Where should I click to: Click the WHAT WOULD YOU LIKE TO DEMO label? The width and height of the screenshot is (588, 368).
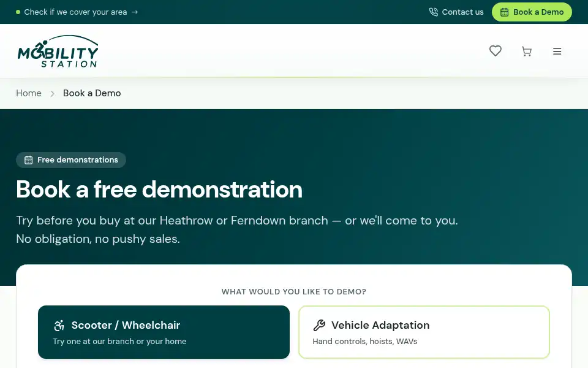pyautogui.click(x=294, y=292)
